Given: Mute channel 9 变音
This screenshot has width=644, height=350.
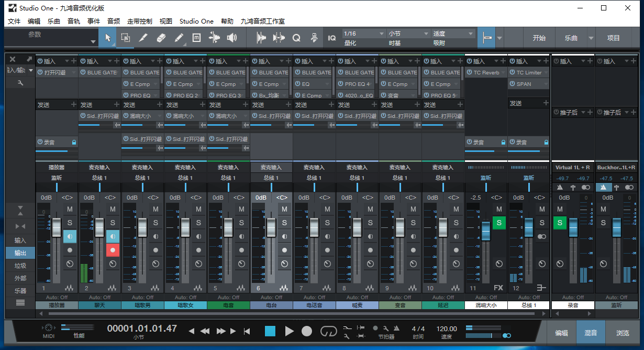Looking at the screenshot, I should click(x=413, y=209).
